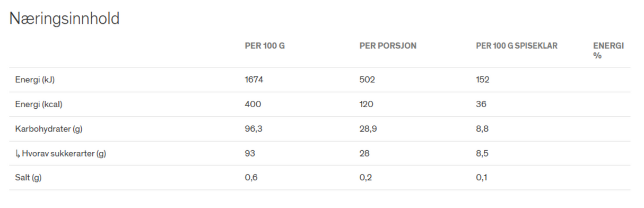
Task: Click the 96,3 carbohydrates value
Action: coord(253,129)
